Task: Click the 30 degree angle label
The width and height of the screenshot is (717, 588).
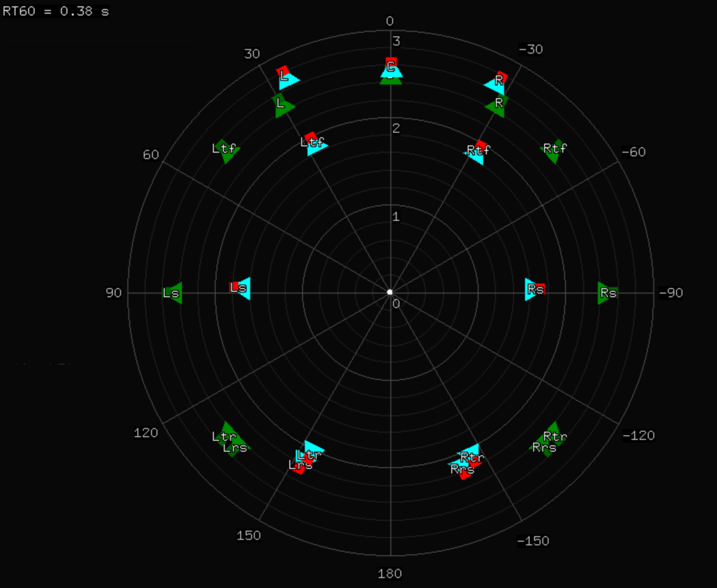Action: click(x=252, y=54)
